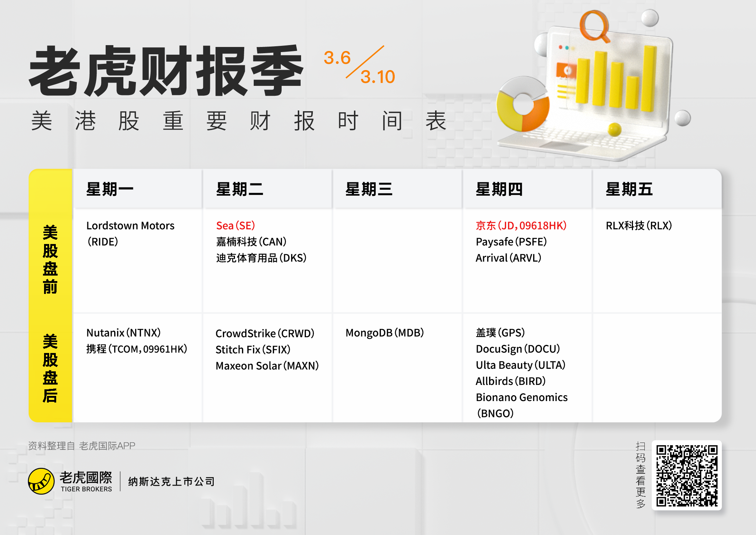Screen dimensions: 756x535
Task: Click Paysafe (PSFE) entry
Action: (x=511, y=241)
